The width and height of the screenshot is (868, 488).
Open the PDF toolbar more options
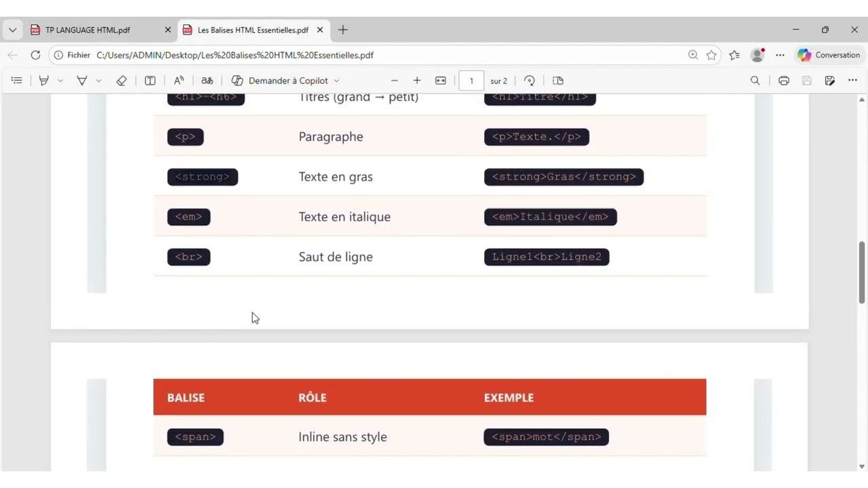click(852, 81)
